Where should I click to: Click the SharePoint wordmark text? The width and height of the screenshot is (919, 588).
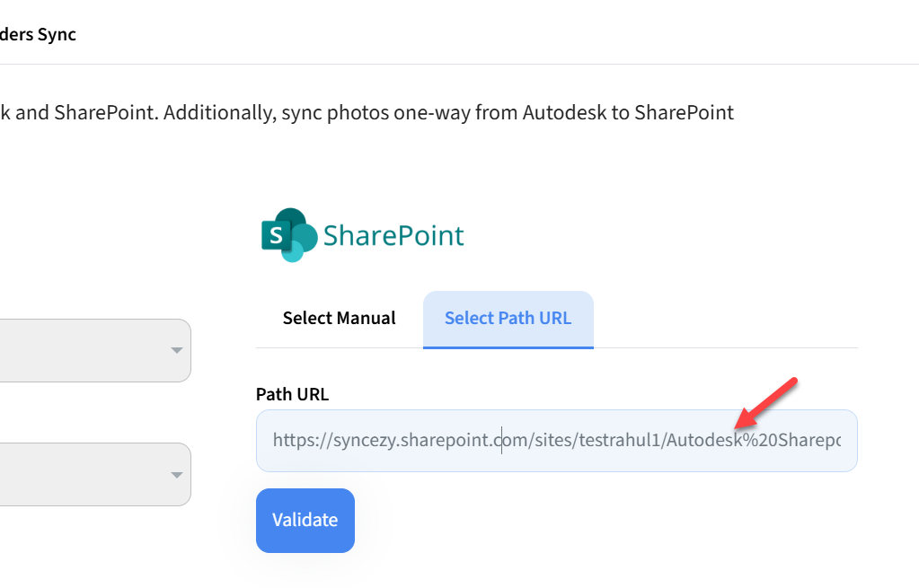[393, 236]
